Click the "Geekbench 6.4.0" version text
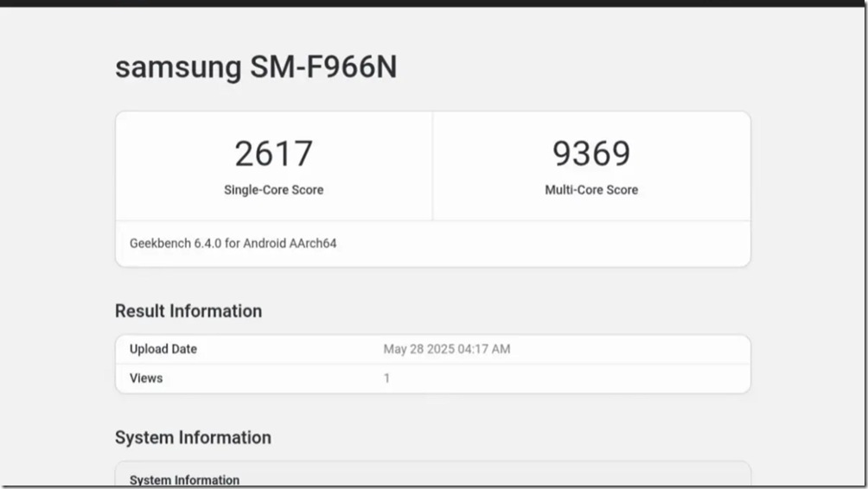The image size is (868, 489). click(176, 244)
